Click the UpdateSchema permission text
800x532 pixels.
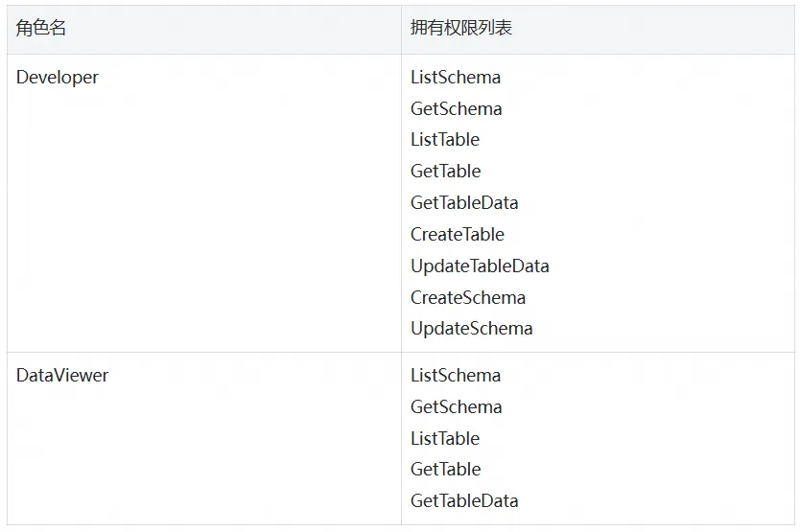click(471, 329)
